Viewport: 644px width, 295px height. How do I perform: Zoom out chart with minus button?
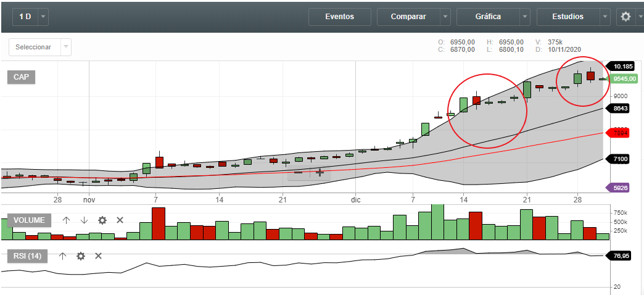point(299,173)
